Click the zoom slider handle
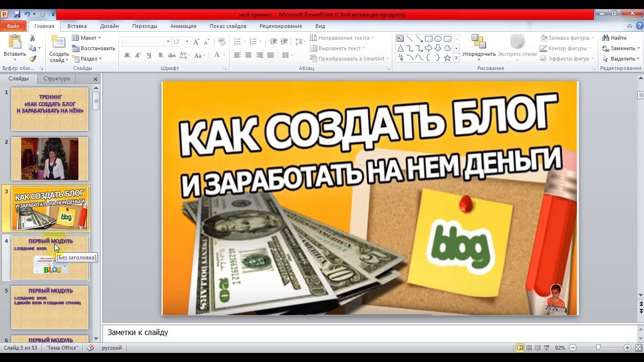 (598, 348)
